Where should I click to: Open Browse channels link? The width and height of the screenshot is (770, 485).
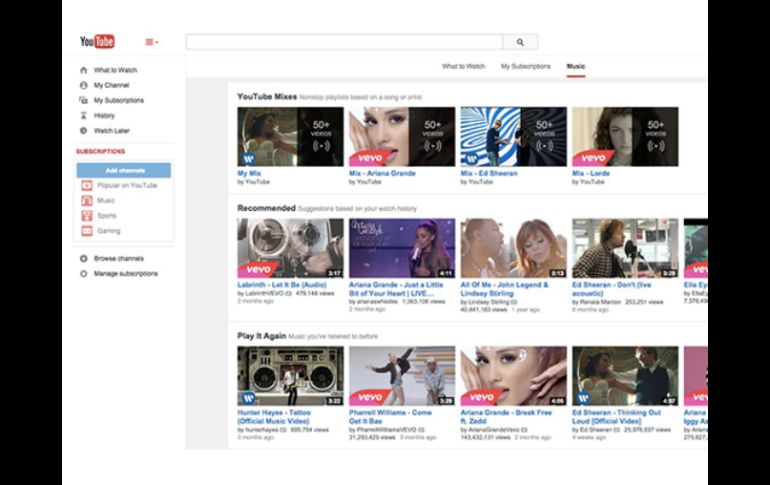pyautogui.click(x=119, y=259)
